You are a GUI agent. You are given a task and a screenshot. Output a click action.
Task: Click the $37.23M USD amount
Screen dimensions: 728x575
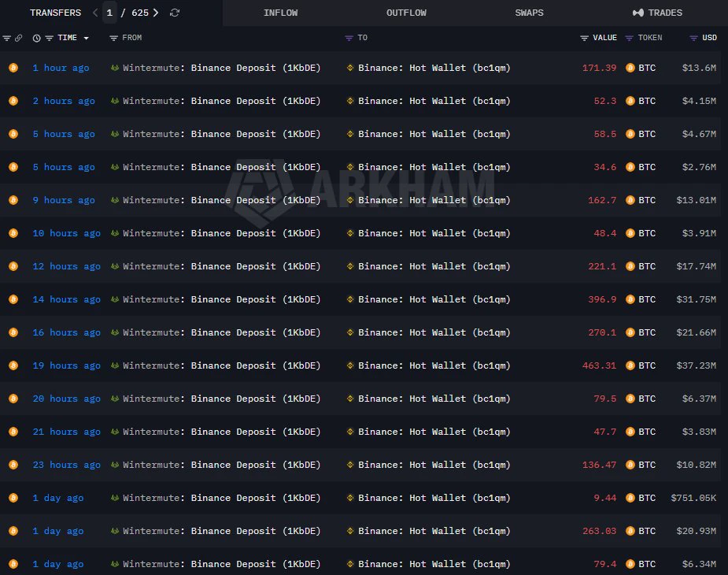696,365
